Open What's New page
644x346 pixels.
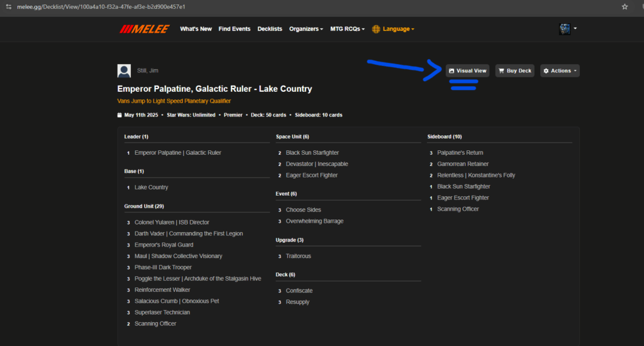tap(196, 29)
